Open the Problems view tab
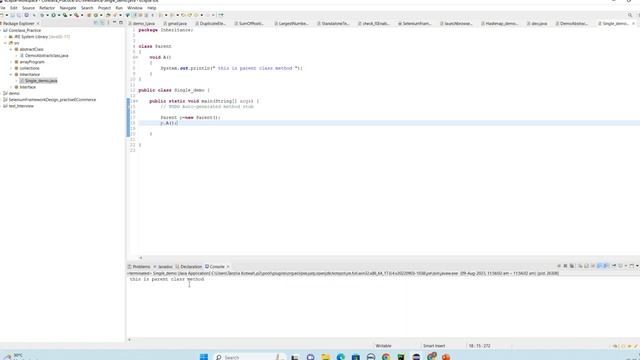Viewport: 640px width, 360px height. [x=139, y=267]
